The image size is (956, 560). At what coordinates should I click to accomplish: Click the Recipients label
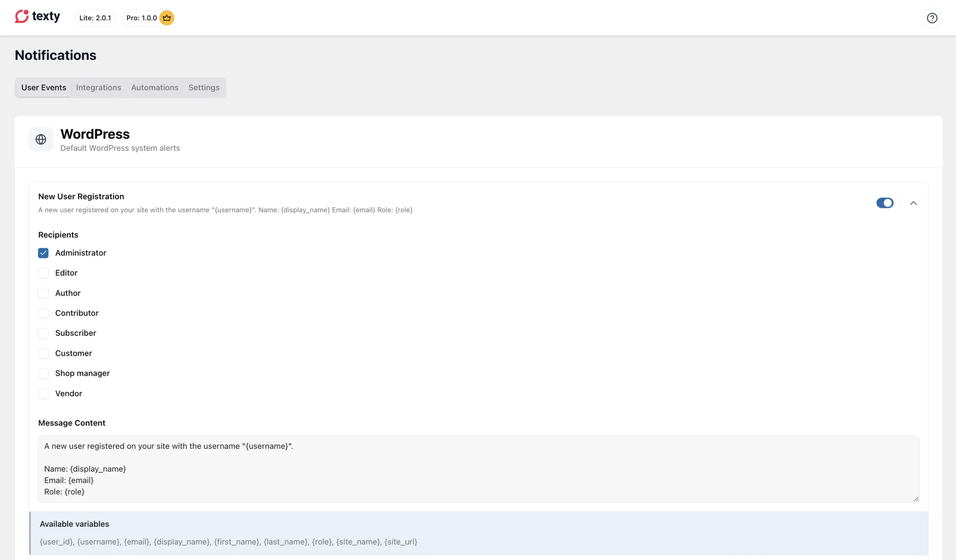(x=58, y=235)
